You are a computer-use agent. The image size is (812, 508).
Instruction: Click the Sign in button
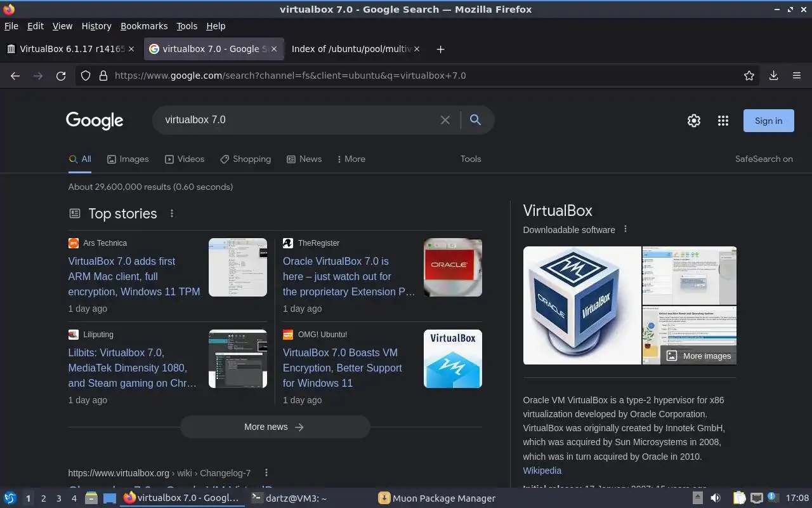(768, 121)
